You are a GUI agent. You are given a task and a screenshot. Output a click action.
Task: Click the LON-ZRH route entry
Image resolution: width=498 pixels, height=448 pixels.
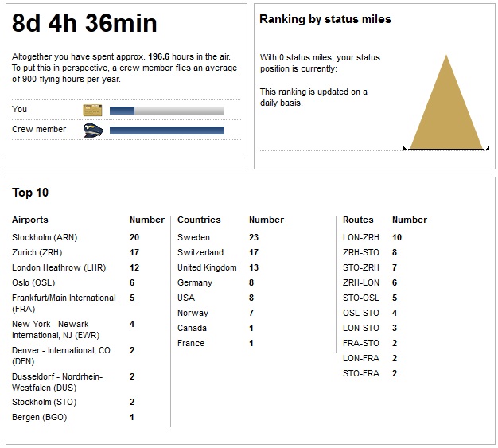coord(360,237)
